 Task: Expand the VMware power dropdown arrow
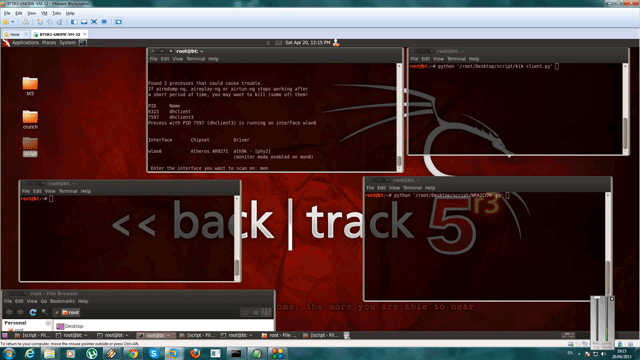point(13,22)
